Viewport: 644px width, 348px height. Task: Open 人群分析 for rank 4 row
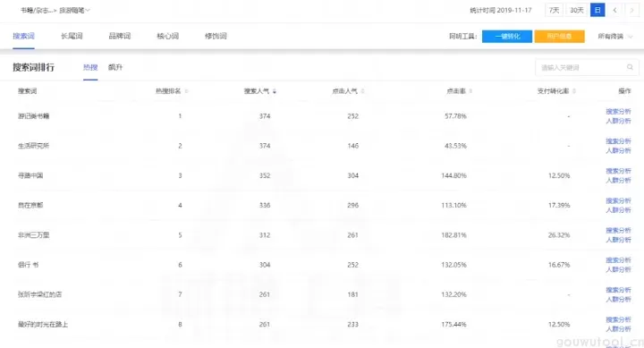[x=618, y=210]
